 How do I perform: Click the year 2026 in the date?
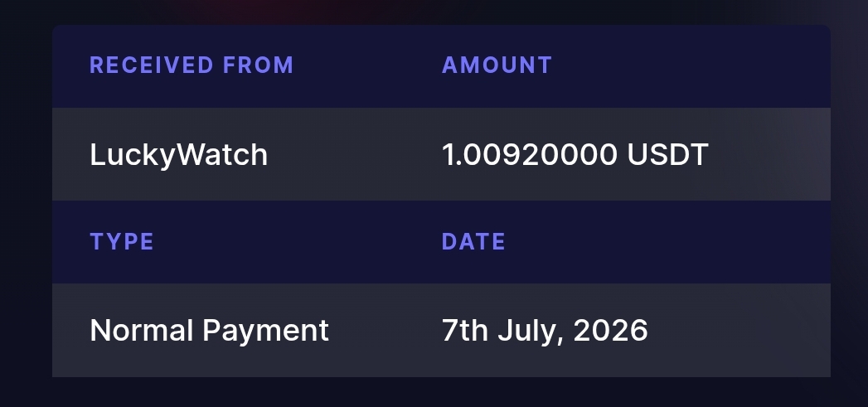pyautogui.click(x=611, y=331)
